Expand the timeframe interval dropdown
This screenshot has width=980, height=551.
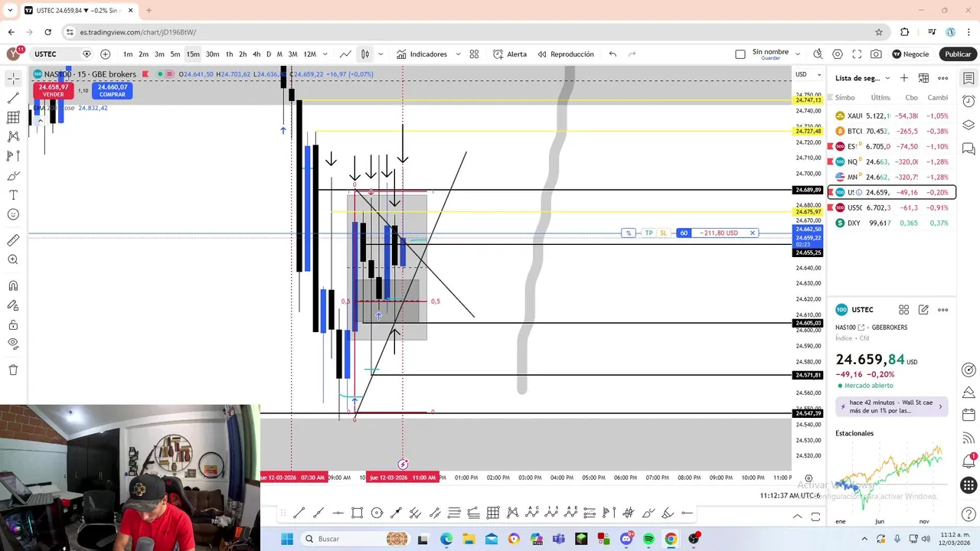point(325,54)
